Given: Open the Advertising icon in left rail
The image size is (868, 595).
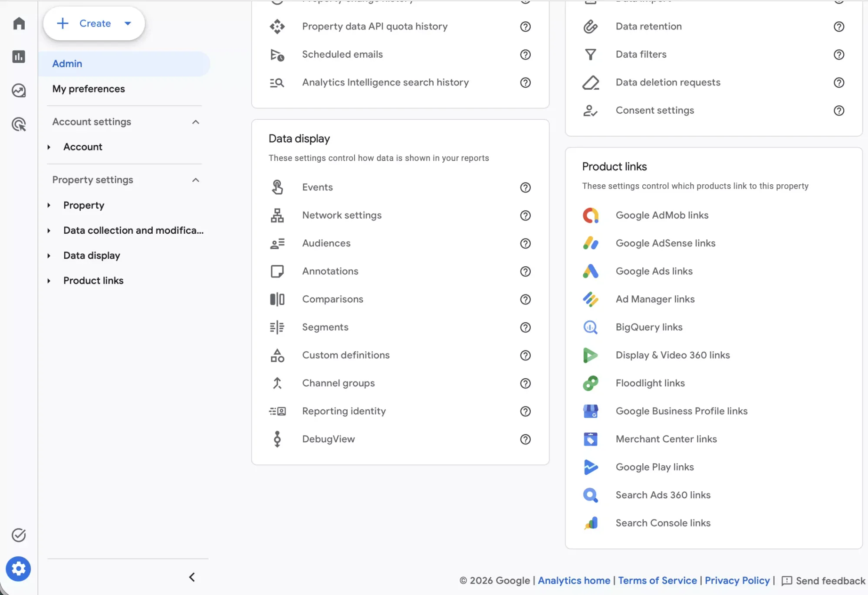Looking at the screenshot, I should tap(19, 124).
